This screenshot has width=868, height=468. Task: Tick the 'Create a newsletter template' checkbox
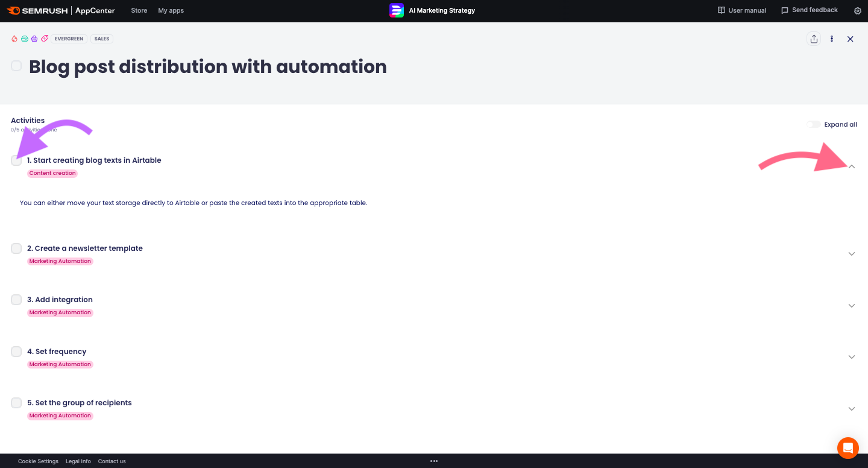coord(16,248)
